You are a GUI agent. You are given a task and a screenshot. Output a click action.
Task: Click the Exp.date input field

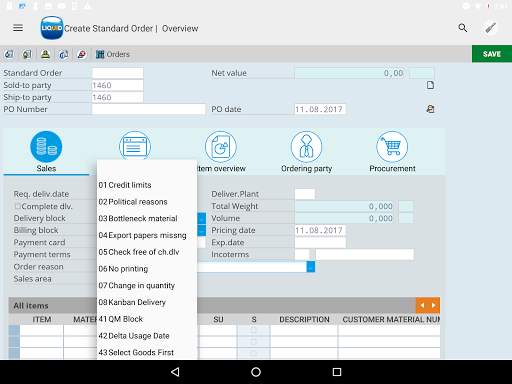click(x=320, y=242)
